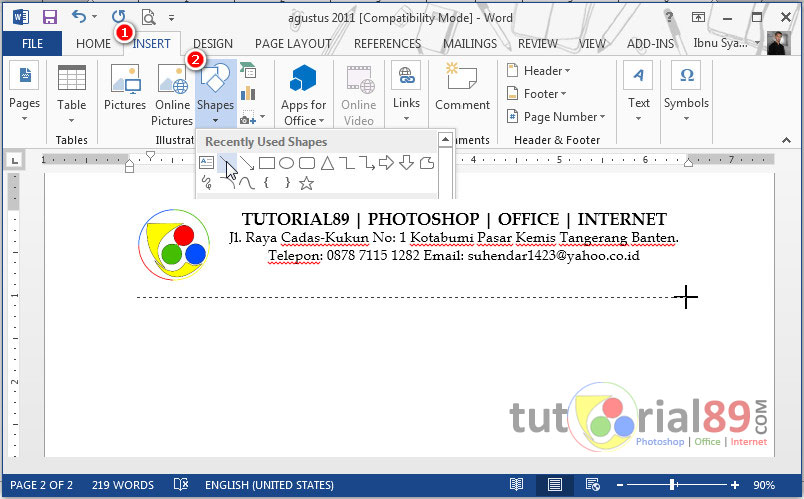The image size is (804, 499).
Task: Select the Scribble shape
Action: point(207,183)
